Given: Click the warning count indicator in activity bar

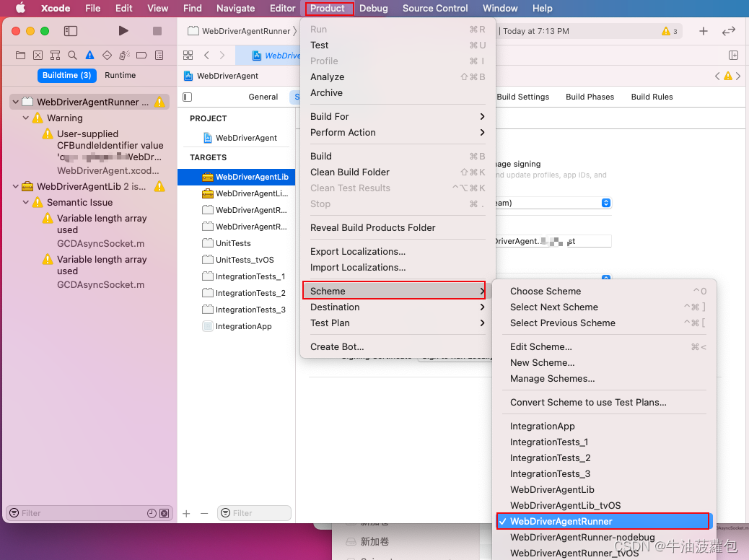Looking at the screenshot, I should pyautogui.click(x=669, y=31).
